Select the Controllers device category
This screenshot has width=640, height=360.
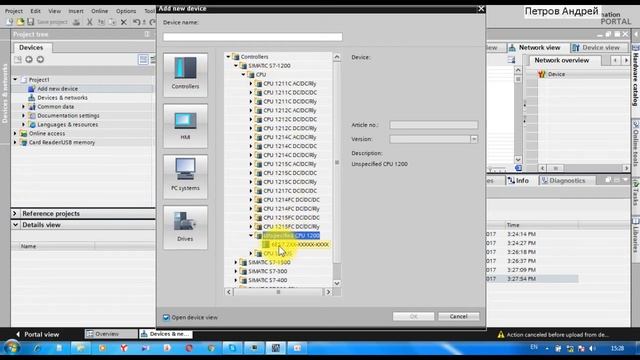click(x=185, y=74)
